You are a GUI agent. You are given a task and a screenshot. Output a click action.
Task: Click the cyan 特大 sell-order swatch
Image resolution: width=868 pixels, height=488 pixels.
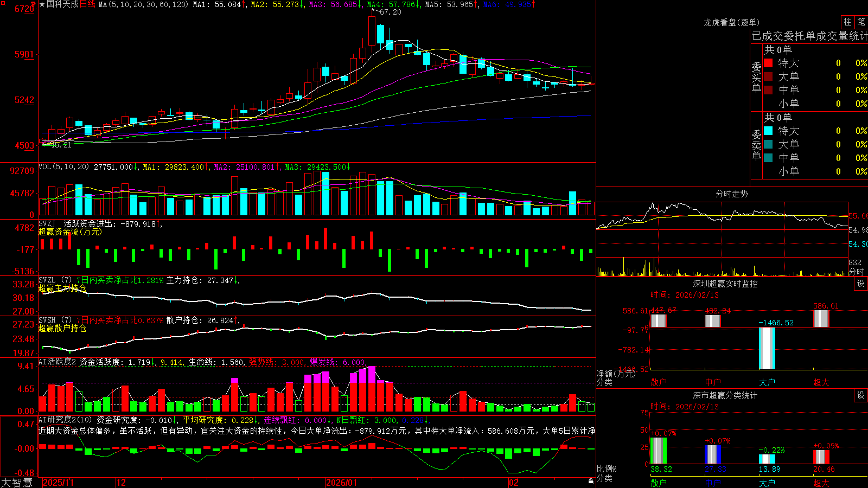768,131
